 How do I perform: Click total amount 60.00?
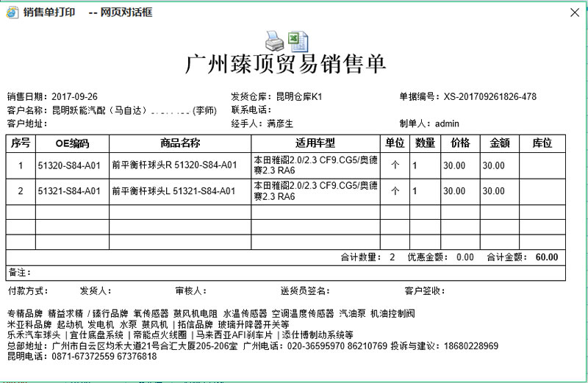[547, 257]
